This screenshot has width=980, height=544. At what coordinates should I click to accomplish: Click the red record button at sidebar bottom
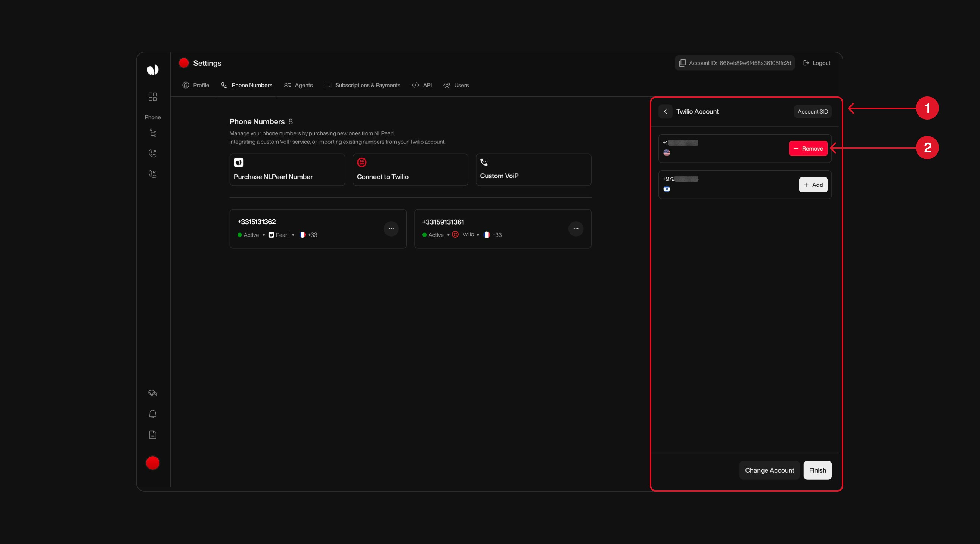tap(152, 463)
